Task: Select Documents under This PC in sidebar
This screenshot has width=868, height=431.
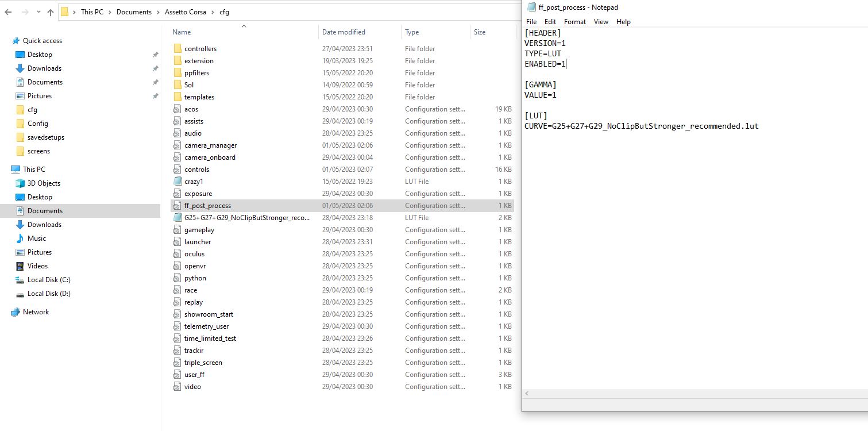Action: pyautogui.click(x=80, y=211)
